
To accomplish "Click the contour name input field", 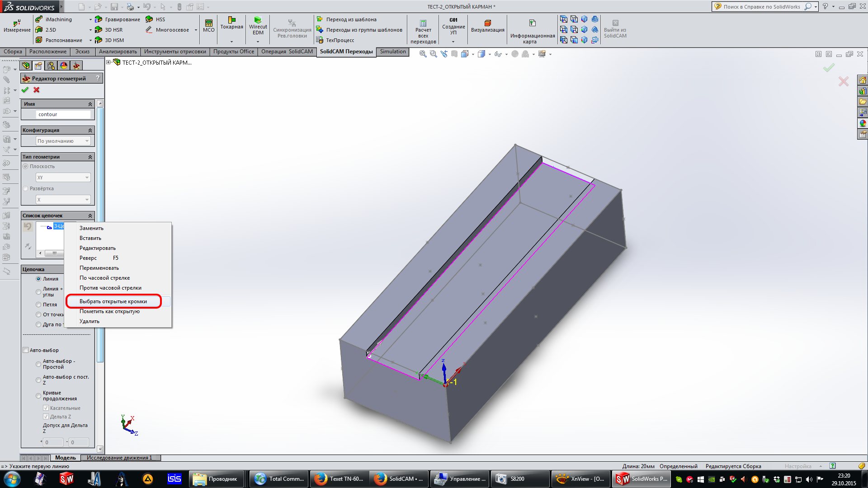I will point(63,114).
